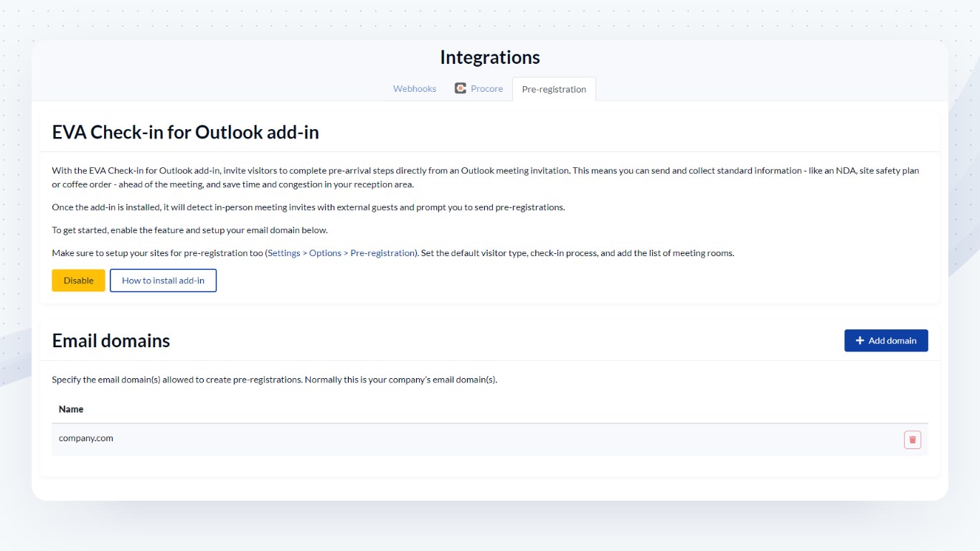The width and height of the screenshot is (980, 551).
Task: Click the plus icon beside Add domain
Action: 859,341
